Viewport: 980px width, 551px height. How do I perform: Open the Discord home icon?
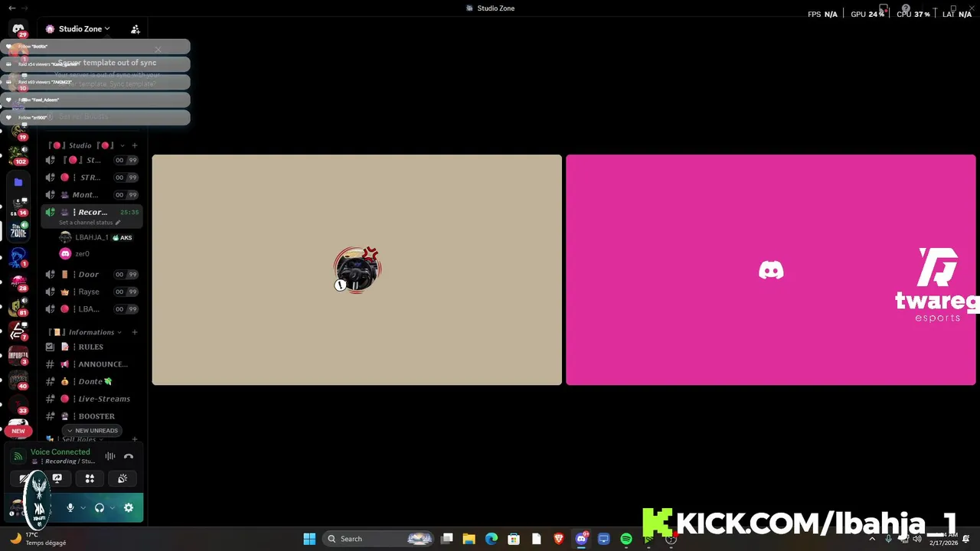18,28
